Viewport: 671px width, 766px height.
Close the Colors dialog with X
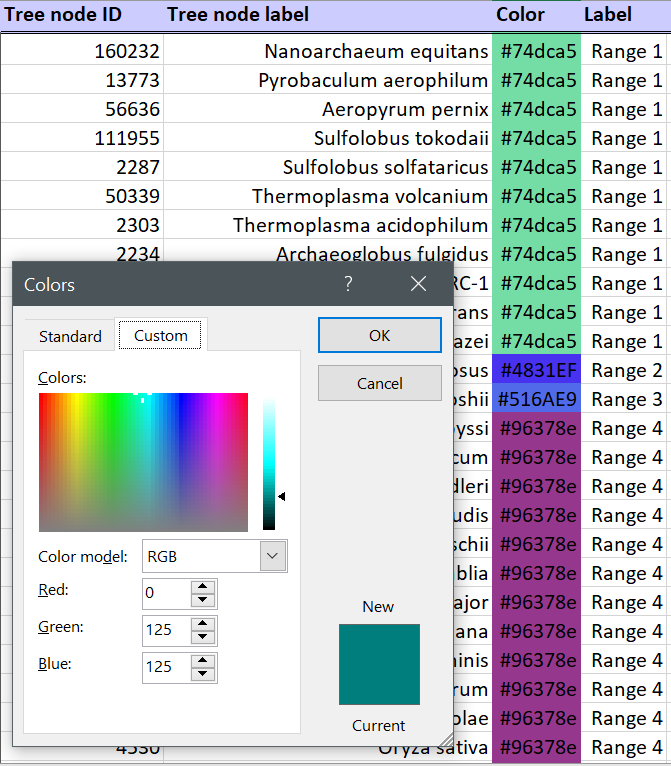click(418, 283)
